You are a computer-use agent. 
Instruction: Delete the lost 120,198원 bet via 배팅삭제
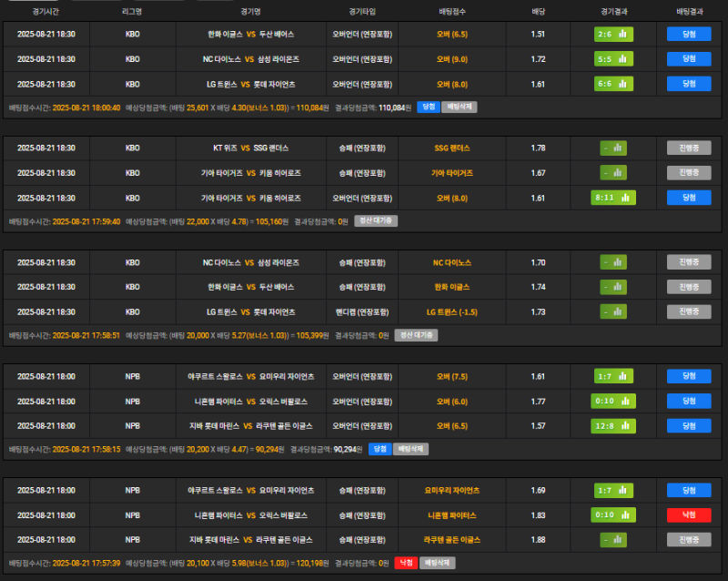click(x=438, y=563)
